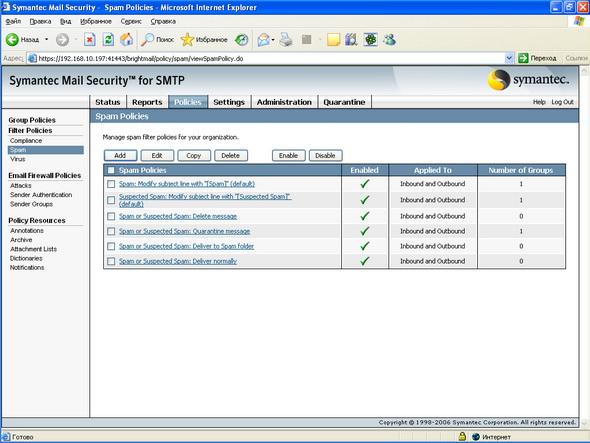The height and width of the screenshot is (443, 590).
Task: Open the Messenger people toolbar icon
Action: point(389,40)
